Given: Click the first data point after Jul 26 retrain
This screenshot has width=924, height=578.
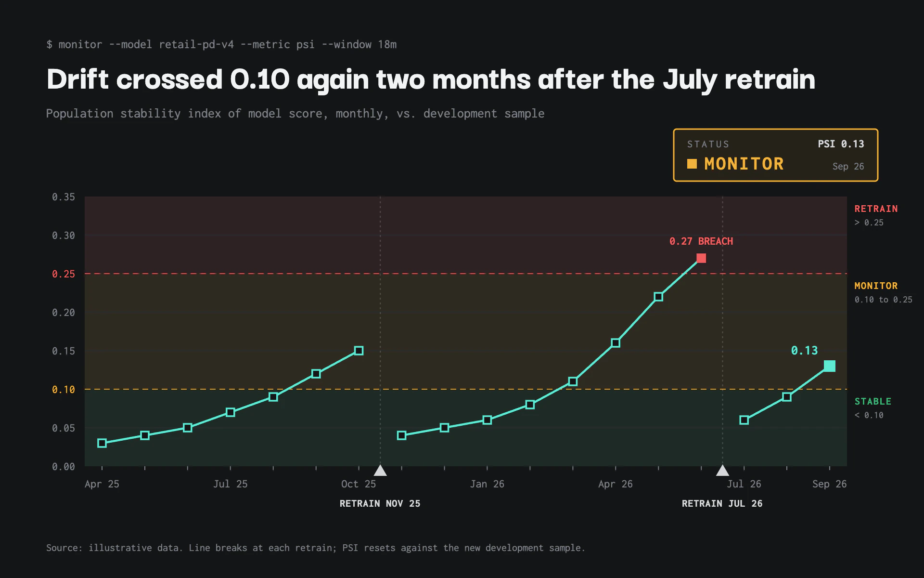Looking at the screenshot, I should 744,420.
